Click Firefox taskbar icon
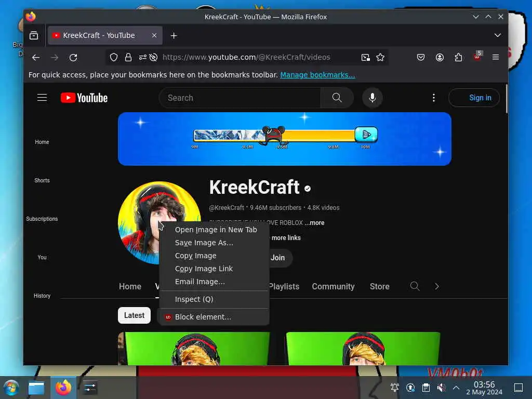The image size is (532, 399). pos(63,388)
